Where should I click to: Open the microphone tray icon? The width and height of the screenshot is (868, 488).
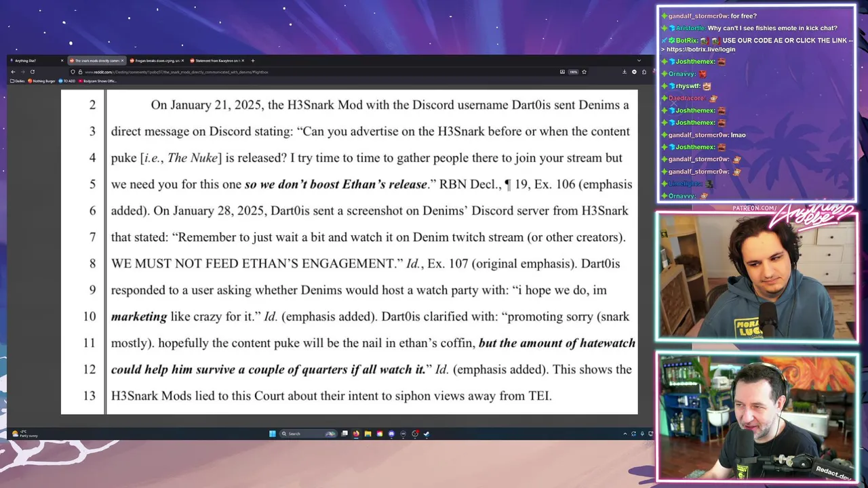coord(642,434)
